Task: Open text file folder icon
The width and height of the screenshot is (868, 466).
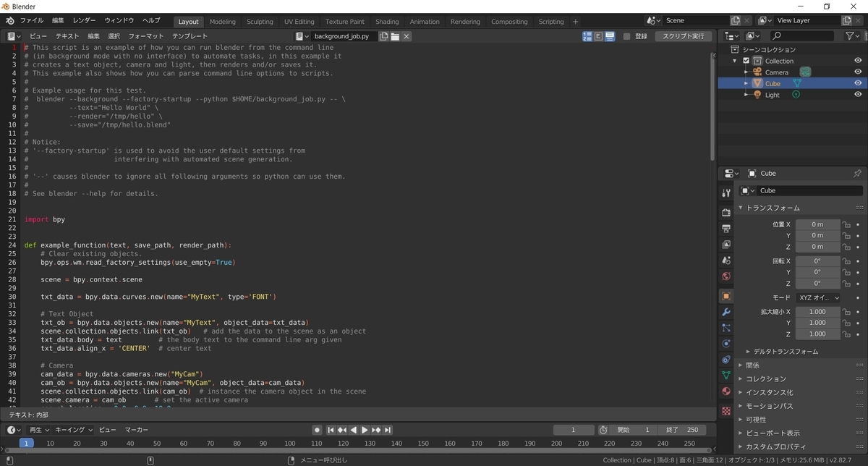Action: click(395, 36)
